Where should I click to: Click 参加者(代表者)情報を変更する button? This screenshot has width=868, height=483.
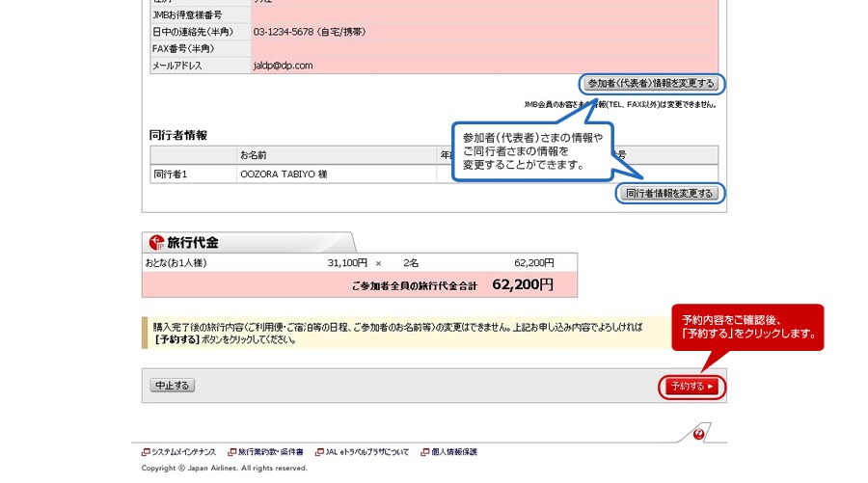(651, 83)
